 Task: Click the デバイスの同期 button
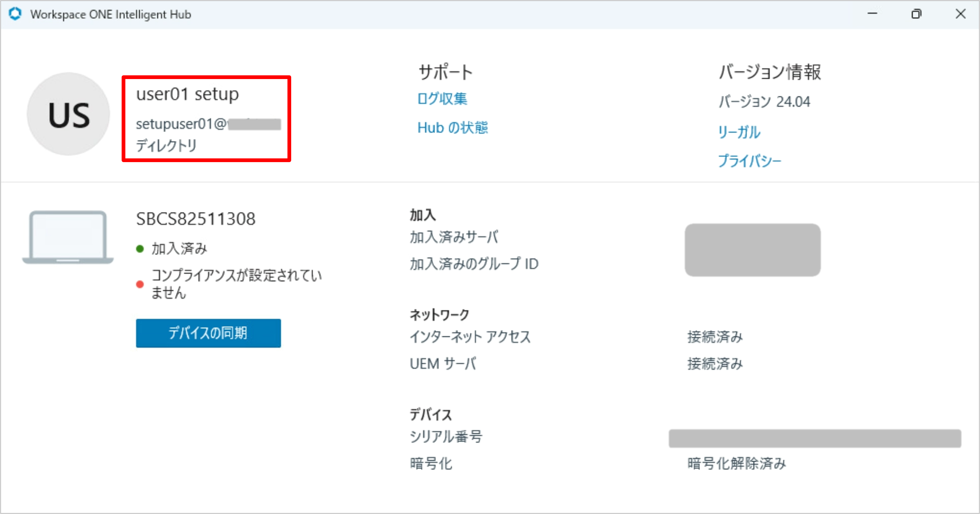point(208,333)
